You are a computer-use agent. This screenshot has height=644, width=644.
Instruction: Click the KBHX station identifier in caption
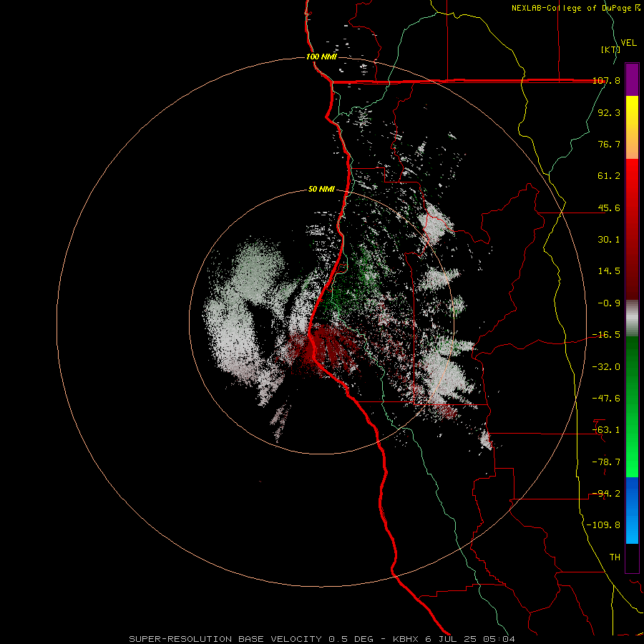406,639
